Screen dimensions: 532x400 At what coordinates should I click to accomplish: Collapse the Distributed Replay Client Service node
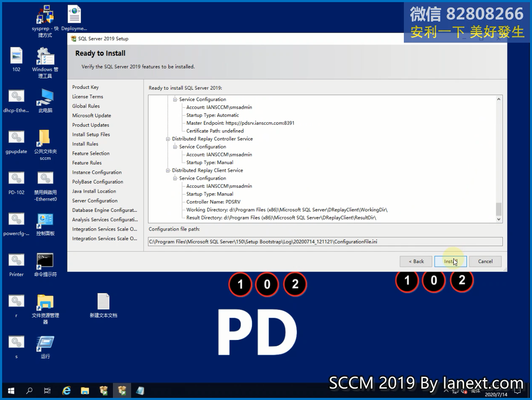[x=167, y=170]
